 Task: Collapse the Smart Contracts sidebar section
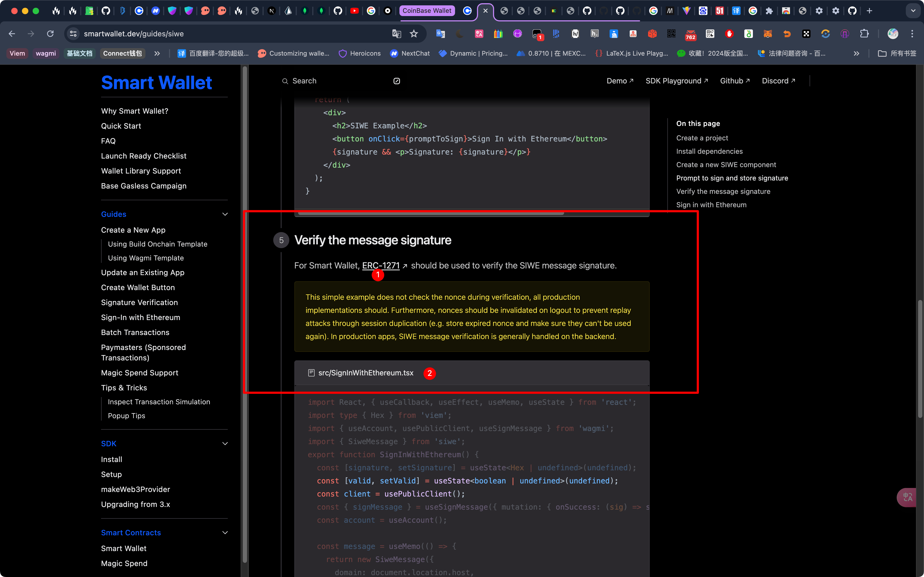[x=225, y=532]
